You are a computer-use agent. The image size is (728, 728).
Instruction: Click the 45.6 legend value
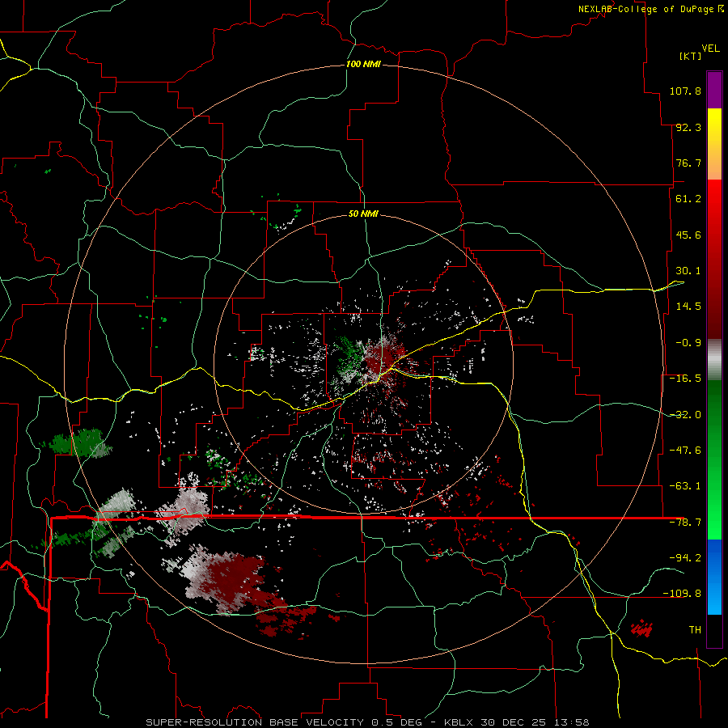tap(688, 235)
